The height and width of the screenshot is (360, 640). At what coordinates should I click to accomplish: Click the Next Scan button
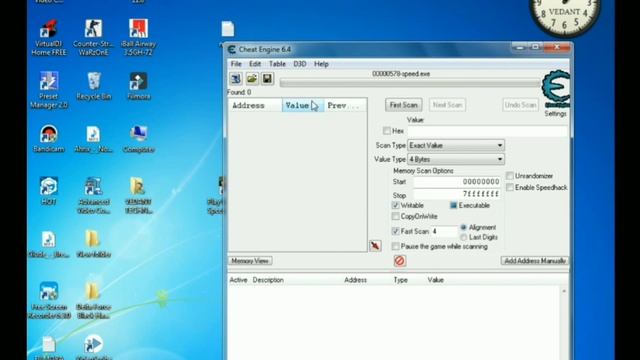click(x=447, y=105)
